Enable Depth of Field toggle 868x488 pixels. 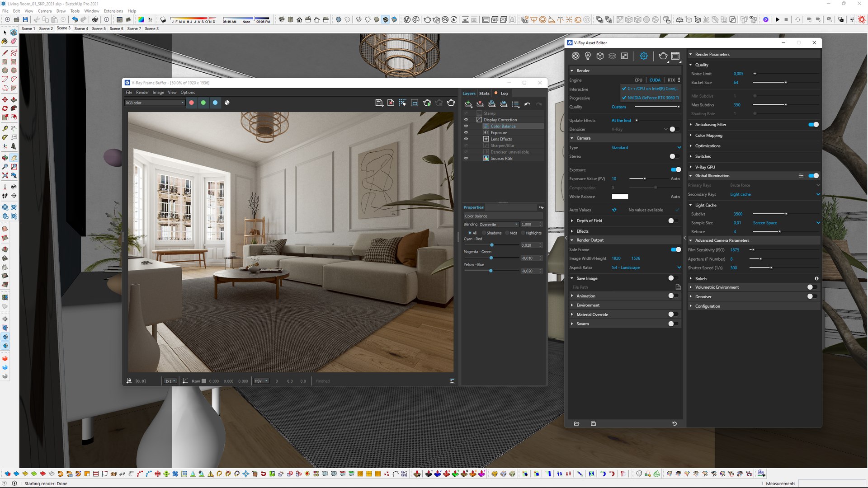click(673, 221)
